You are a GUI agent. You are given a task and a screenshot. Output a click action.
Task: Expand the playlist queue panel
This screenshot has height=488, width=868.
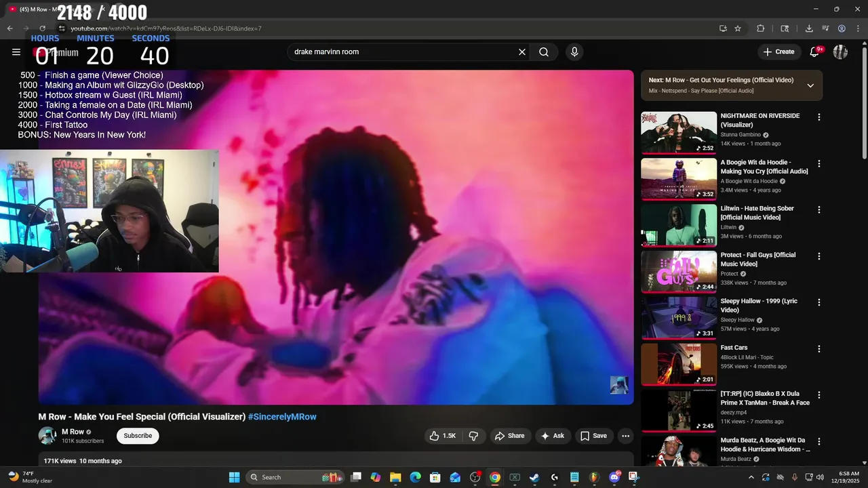point(810,85)
